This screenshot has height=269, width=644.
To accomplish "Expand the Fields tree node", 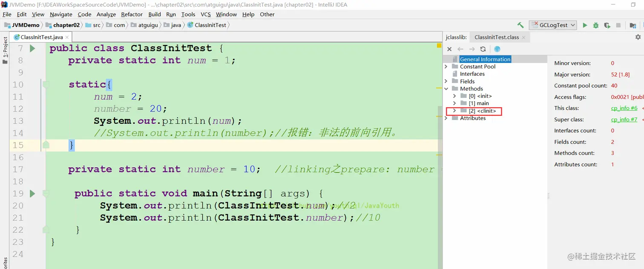I will (446, 81).
